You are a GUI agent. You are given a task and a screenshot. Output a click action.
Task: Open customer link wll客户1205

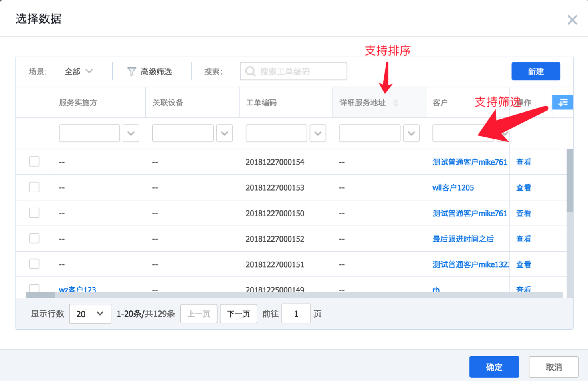[x=453, y=188]
